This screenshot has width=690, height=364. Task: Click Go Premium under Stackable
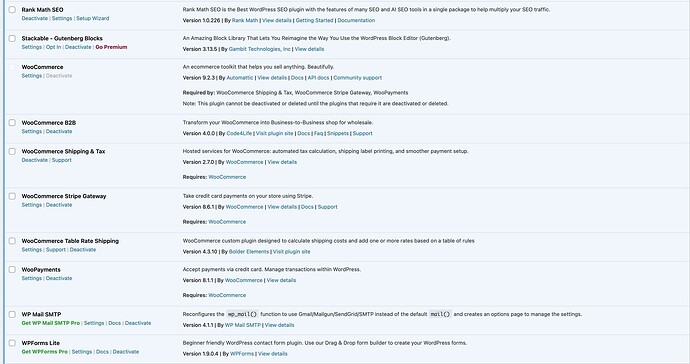pos(111,47)
